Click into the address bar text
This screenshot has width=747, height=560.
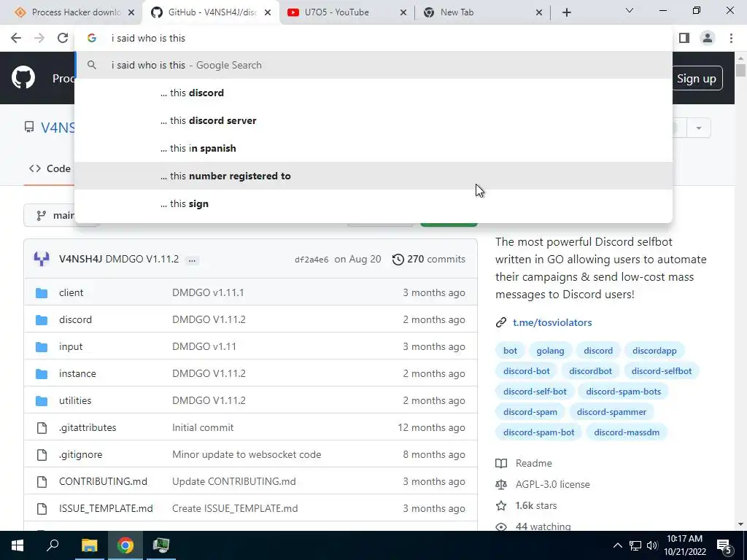pos(148,38)
